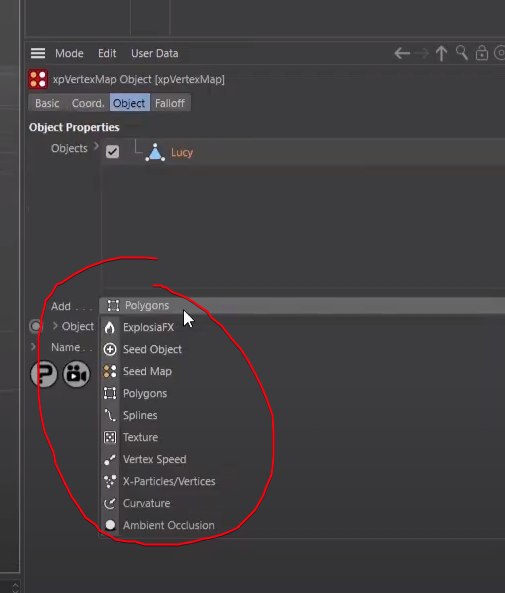Click the video camera tutorial button
The image size is (505, 593).
click(76, 374)
